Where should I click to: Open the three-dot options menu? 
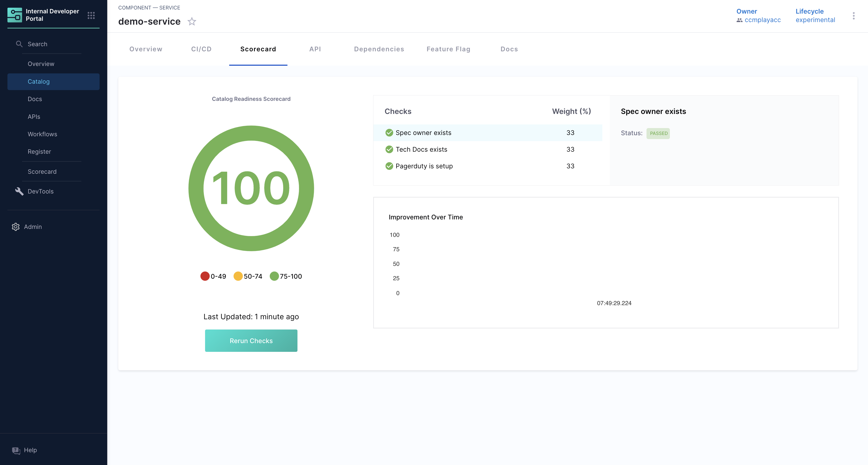854,16
